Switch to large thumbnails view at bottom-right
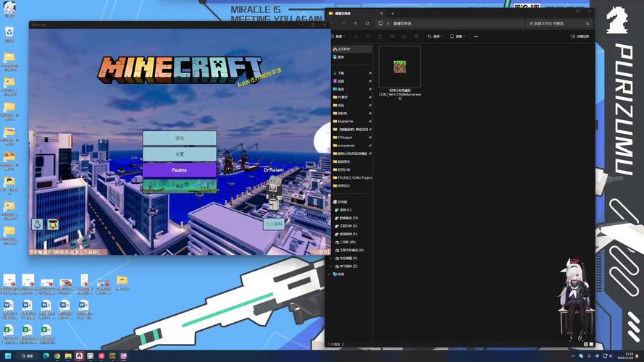The width and height of the screenshot is (644, 362). point(591,345)
